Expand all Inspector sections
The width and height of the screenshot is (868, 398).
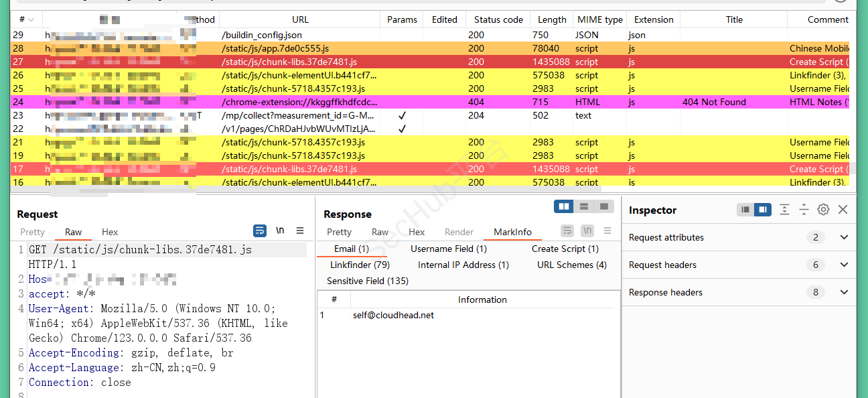784,210
